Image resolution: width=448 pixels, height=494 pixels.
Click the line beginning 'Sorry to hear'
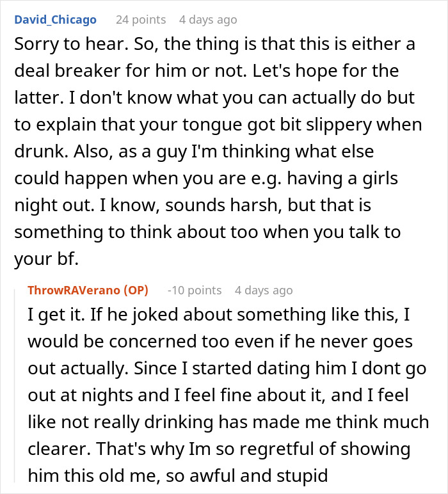click(214, 44)
